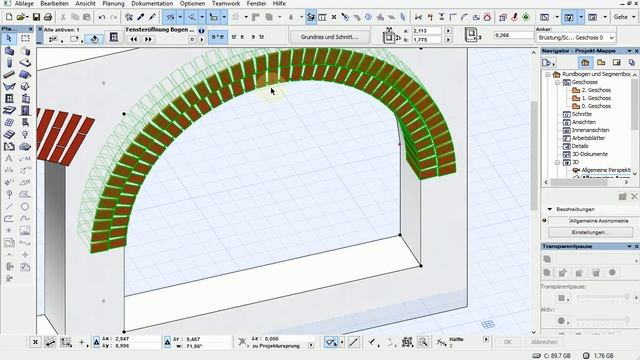Click the scissors trim icon

click(418, 17)
